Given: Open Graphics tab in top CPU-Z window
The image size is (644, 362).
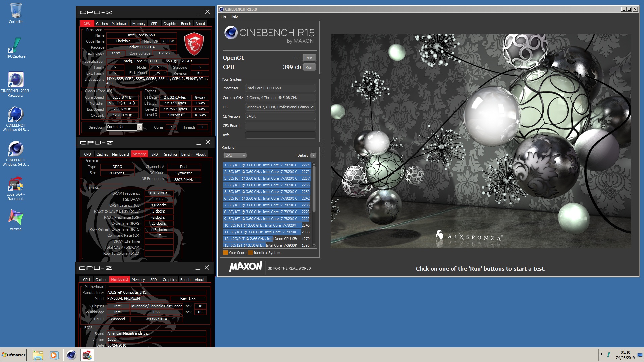Looking at the screenshot, I should pyautogui.click(x=170, y=24).
